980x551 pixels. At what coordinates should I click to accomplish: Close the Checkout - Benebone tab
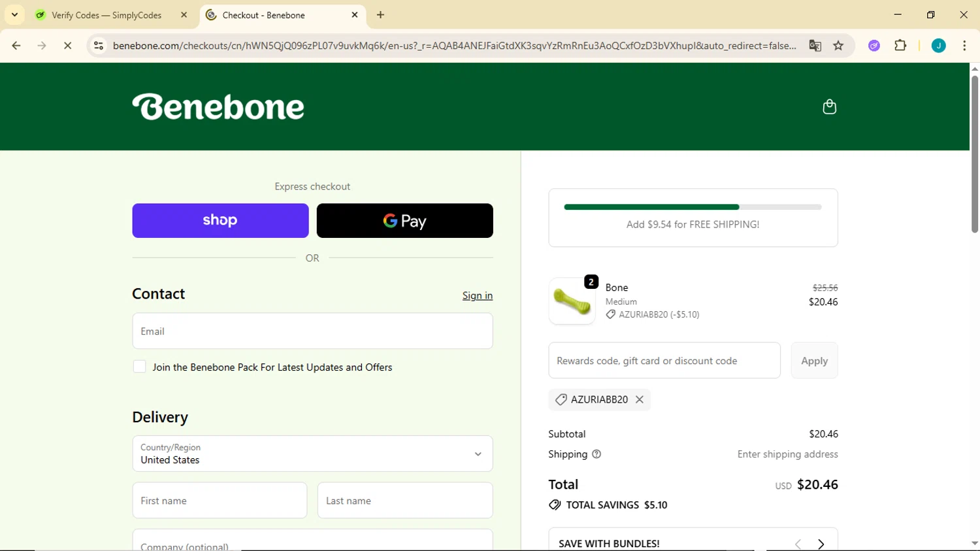pyautogui.click(x=355, y=15)
